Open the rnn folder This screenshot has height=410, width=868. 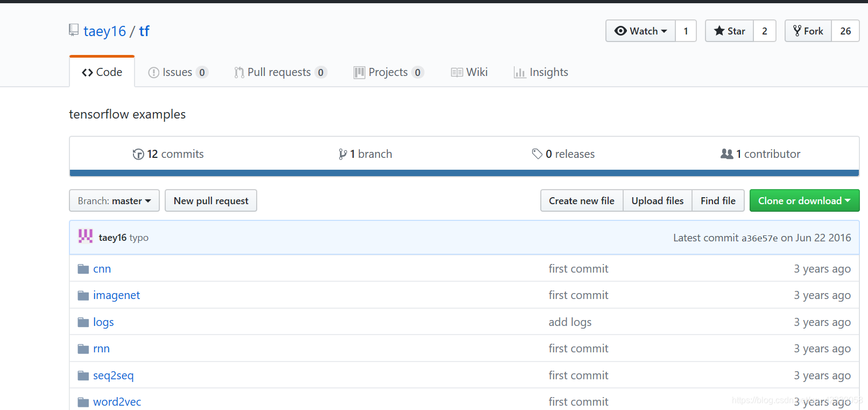click(101, 349)
